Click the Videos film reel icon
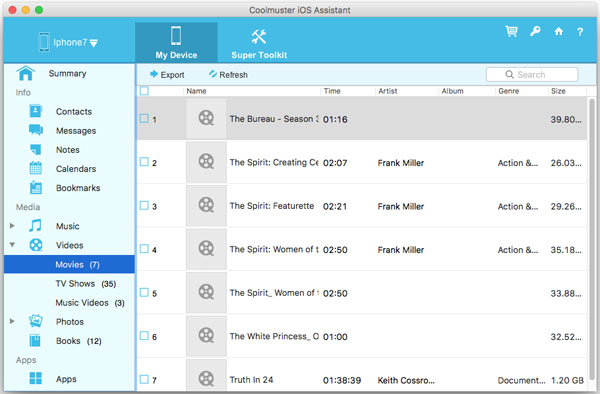Image resolution: width=600 pixels, height=394 pixels. (36, 245)
